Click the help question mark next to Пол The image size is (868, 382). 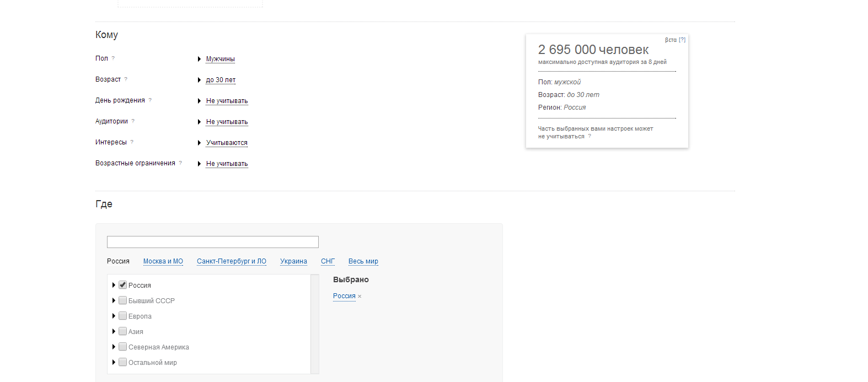coord(113,58)
